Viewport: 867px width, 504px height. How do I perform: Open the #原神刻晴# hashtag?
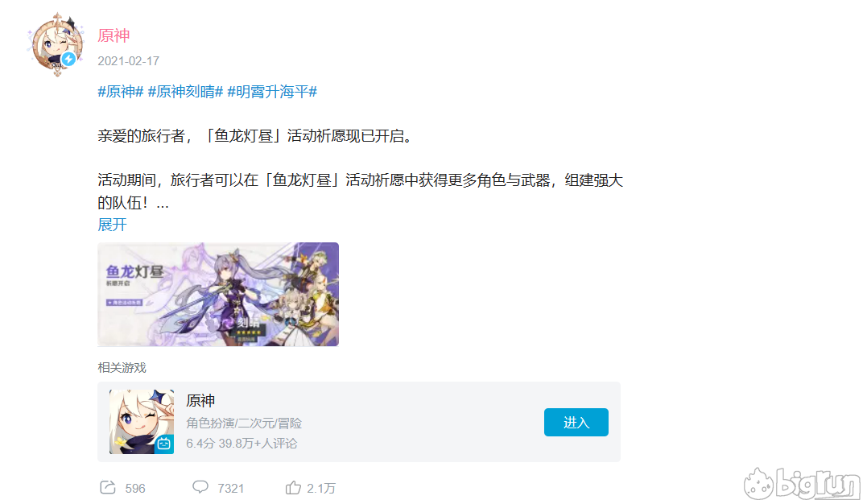[x=185, y=91]
